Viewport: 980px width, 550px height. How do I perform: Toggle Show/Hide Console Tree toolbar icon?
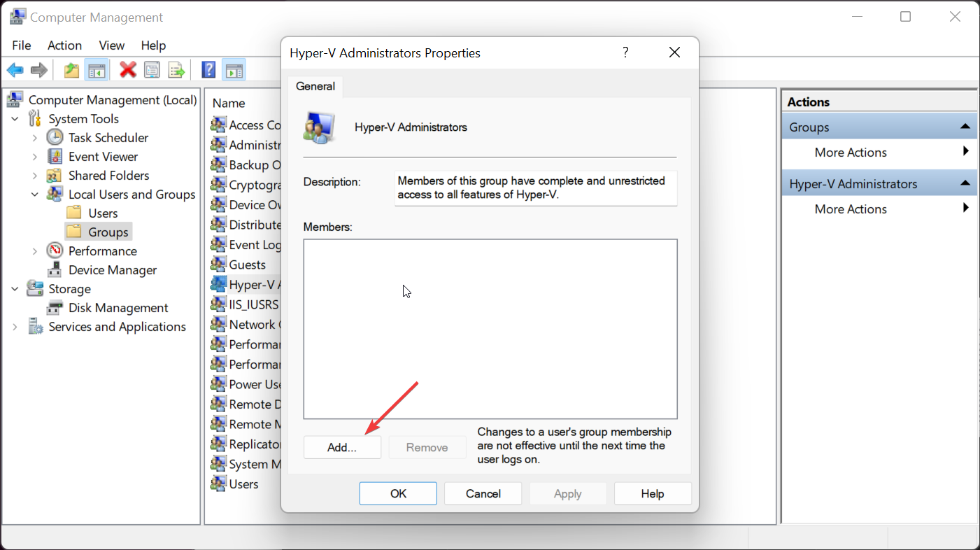pos(96,70)
